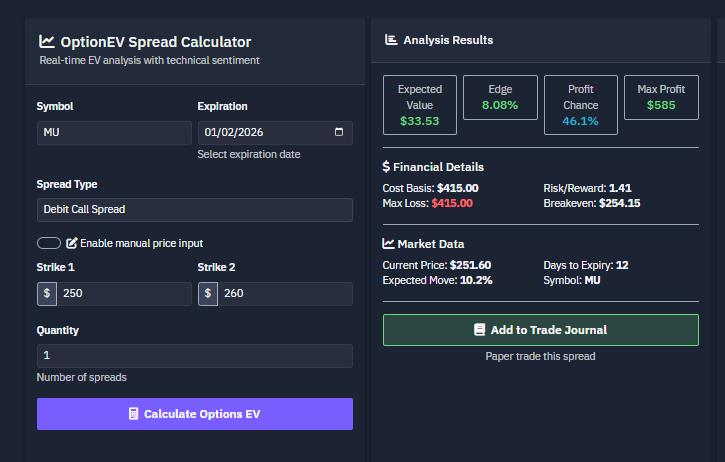Click the Paper trade this spread caption
This screenshot has height=462, width=725.
click(x=541, y=357)
